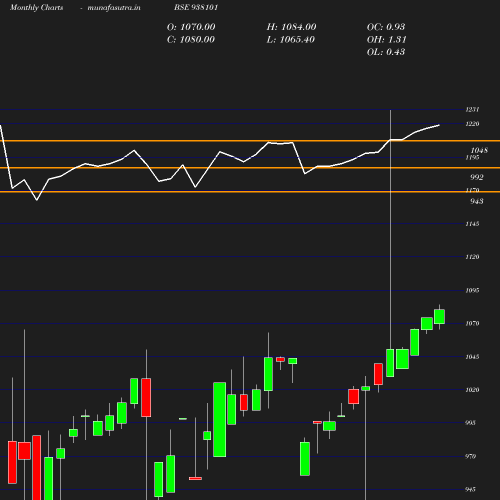The width and height of the screenshot is (500, 500).
Task: Click the 1095 price axis label
Action: [x=472, y=291]
